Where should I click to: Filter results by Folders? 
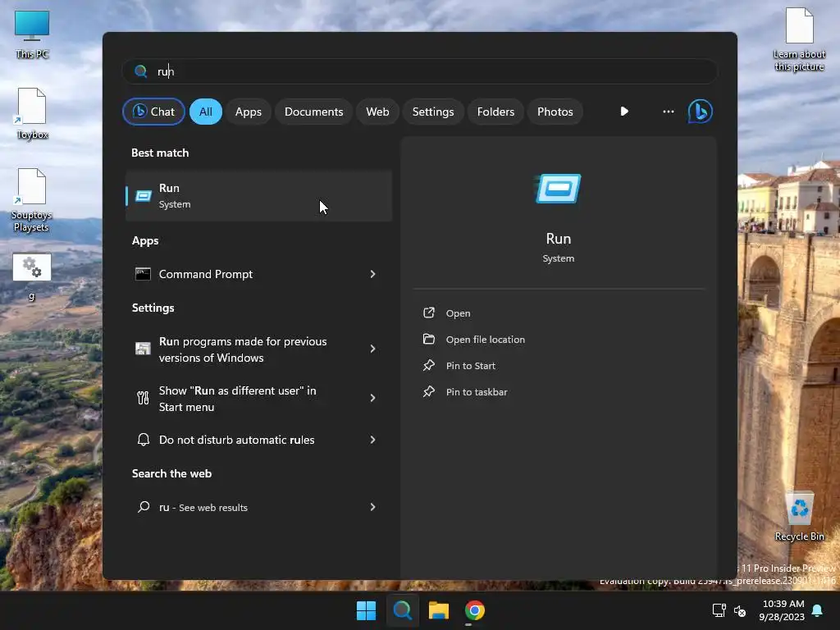tap(495, 112)
